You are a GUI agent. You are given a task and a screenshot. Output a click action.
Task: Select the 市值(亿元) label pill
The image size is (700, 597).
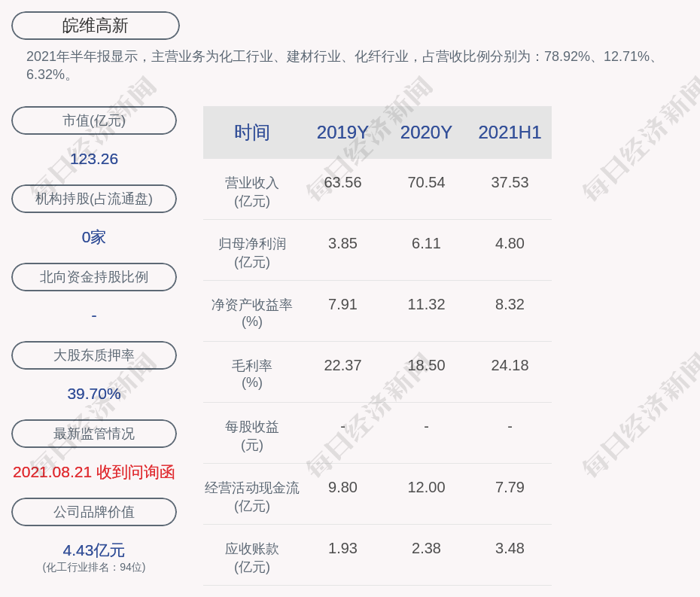click(94, 120)
